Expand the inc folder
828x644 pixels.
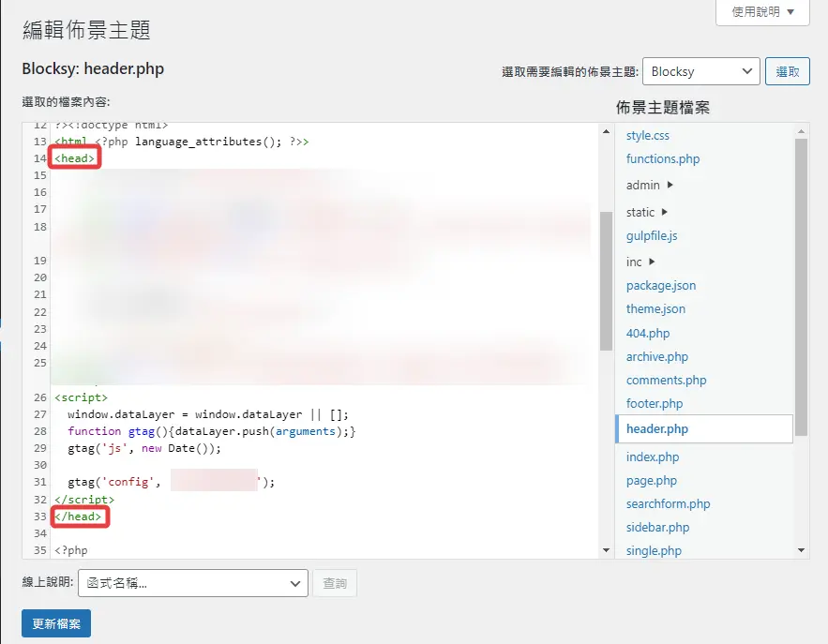click(x=640, y=262)
